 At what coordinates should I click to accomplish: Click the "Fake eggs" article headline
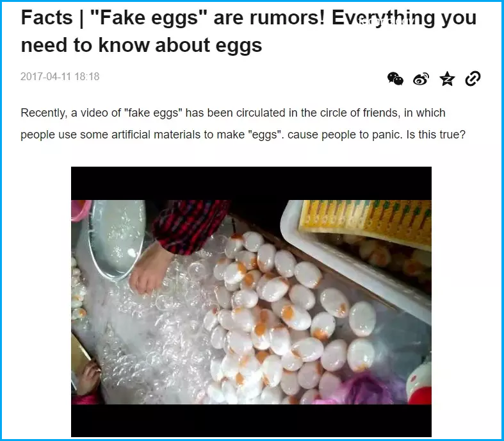click(x=248, y=31)
